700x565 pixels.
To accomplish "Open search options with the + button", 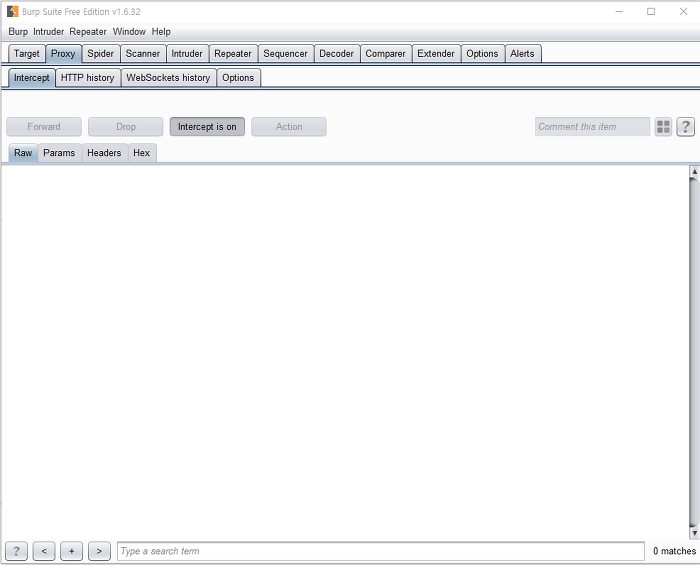I will pyautogui.click(x=71, y=551).
